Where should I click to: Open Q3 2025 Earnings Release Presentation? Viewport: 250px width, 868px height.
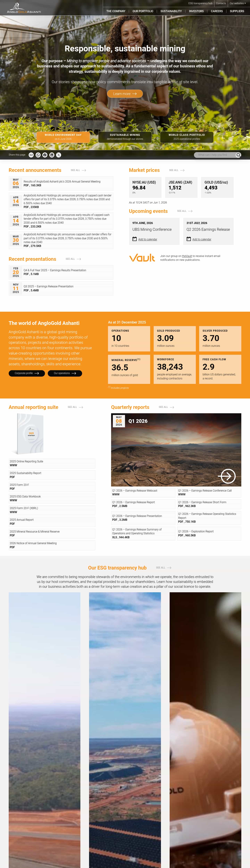click(x=61, y=288)
